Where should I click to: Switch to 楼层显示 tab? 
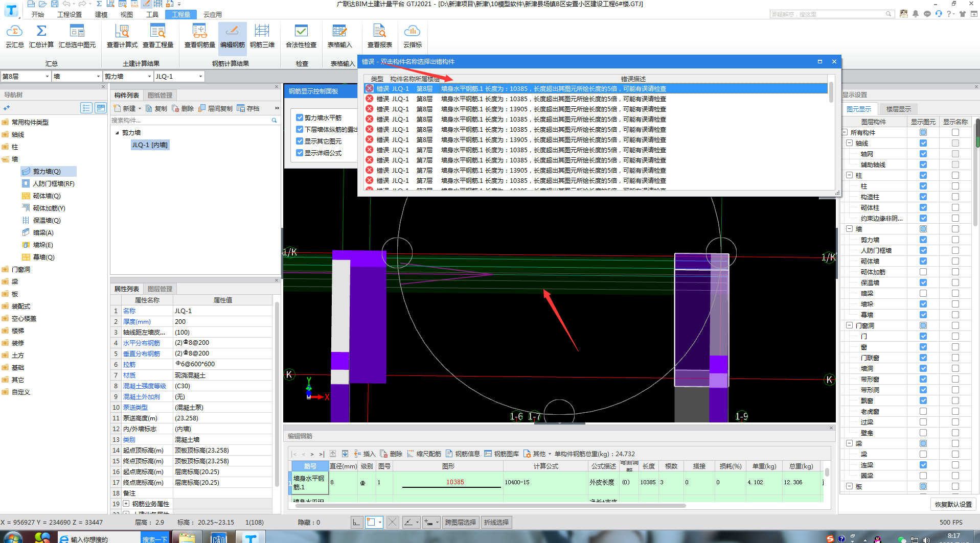(x=898, y=109)
